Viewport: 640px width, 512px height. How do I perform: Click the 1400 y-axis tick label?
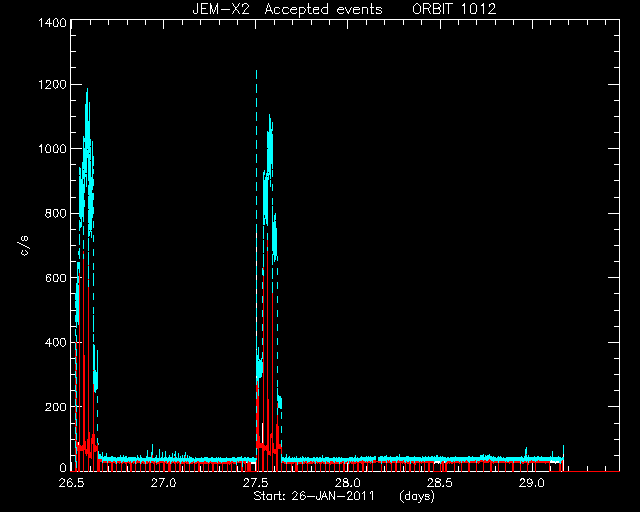[x=52, y=22]
